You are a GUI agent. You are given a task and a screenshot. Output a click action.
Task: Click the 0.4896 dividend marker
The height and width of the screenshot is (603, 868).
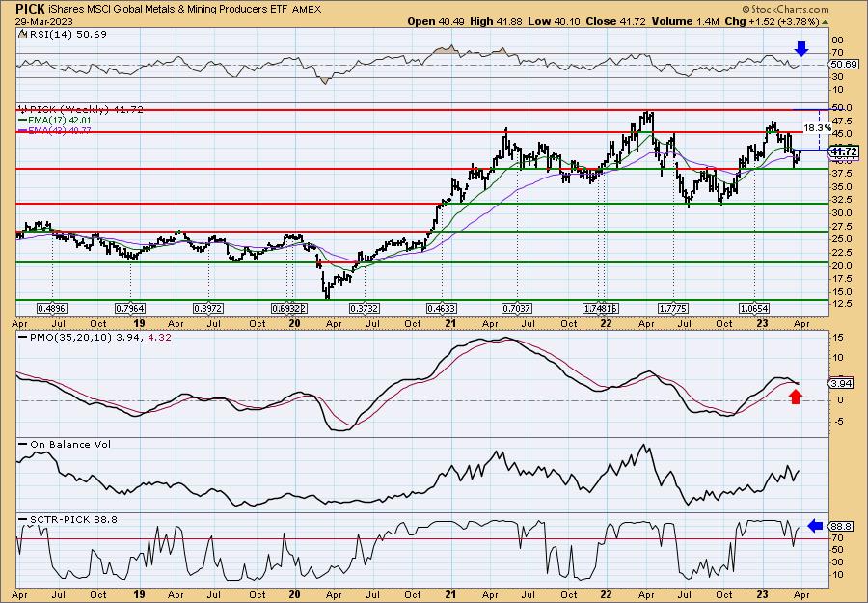[x=52, y=308]
